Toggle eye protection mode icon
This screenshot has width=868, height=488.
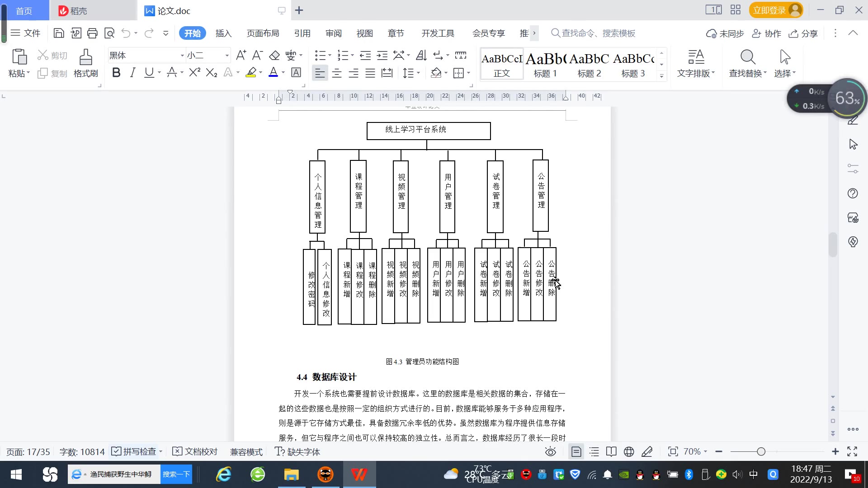coord(550,451)
